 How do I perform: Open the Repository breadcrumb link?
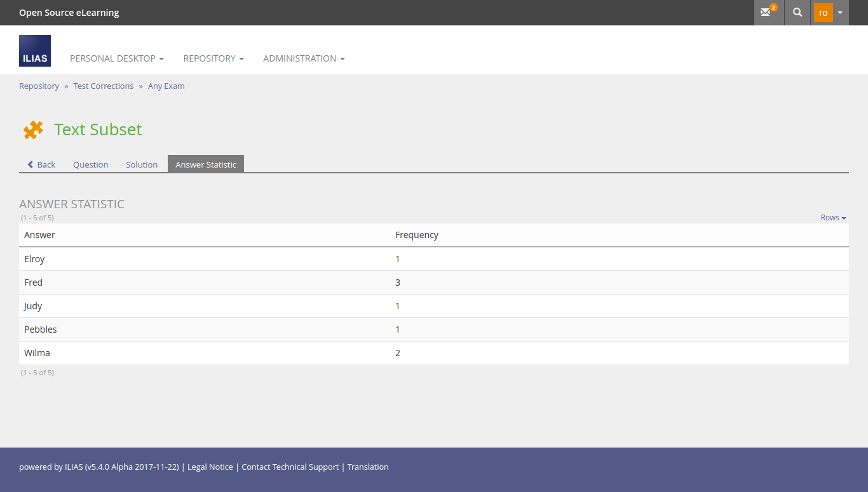click(x=39, y=86)
